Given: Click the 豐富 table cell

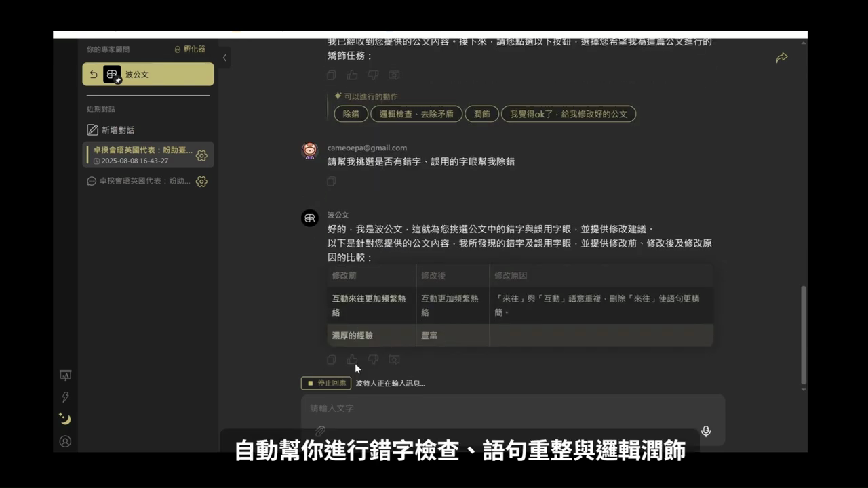Looking at the screenshot, I should click(x=452, y=335).
